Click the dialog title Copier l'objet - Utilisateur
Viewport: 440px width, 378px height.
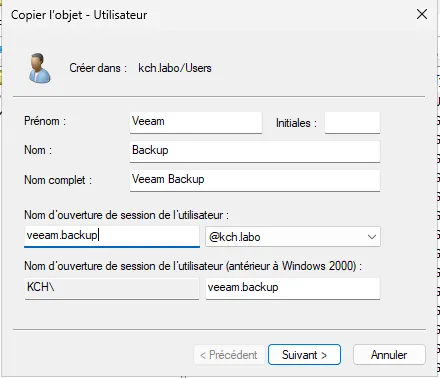79,15
